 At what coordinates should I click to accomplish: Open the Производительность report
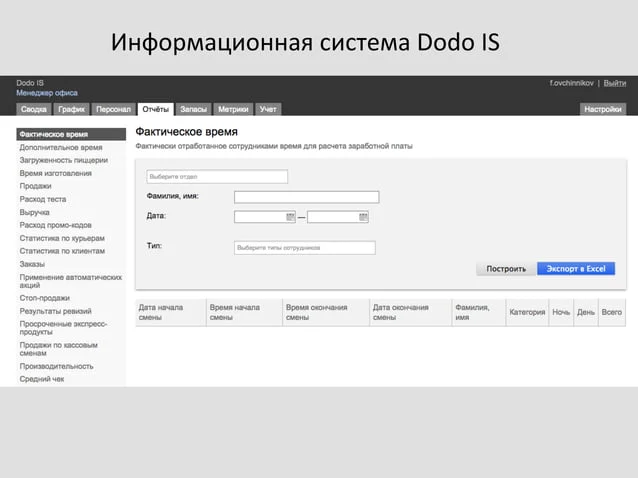pyautogui.click(x=57, y=366)
